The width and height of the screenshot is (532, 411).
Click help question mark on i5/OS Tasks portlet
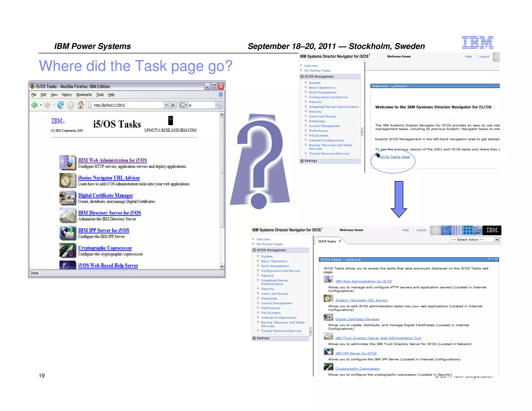489,260
